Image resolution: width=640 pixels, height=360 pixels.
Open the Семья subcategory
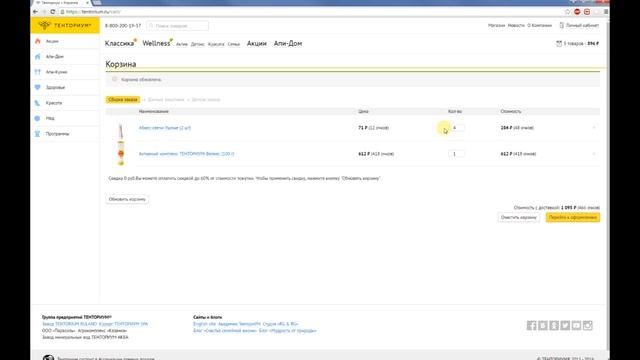[233, 44]
